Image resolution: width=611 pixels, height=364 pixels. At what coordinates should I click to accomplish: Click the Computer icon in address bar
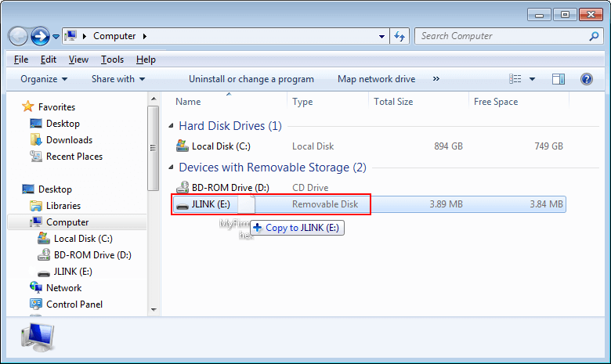point(70,36)
